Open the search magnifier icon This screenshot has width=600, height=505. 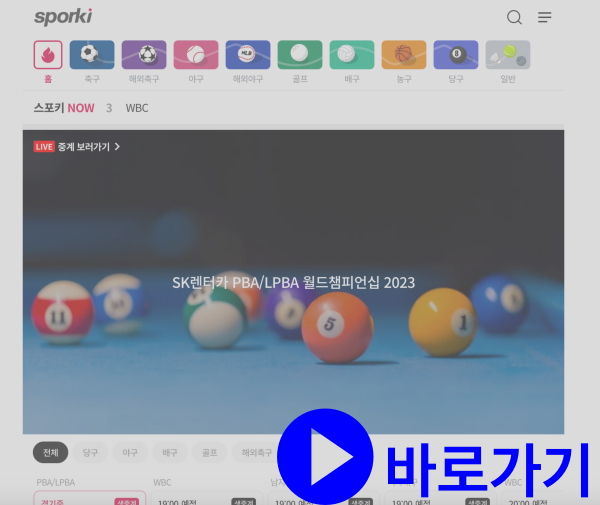pos(514,17)
